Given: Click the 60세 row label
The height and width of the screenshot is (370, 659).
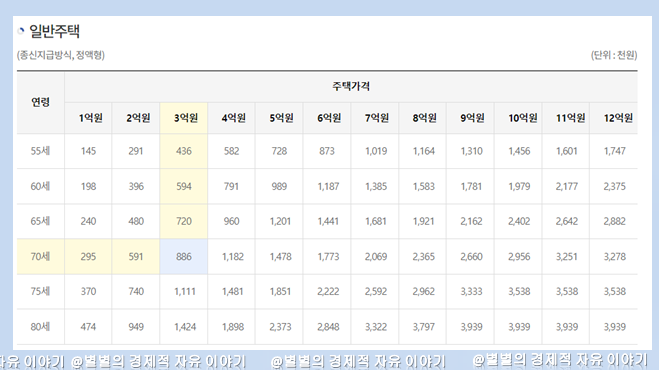Looking at the screenshot, I should tap(40, 186).
